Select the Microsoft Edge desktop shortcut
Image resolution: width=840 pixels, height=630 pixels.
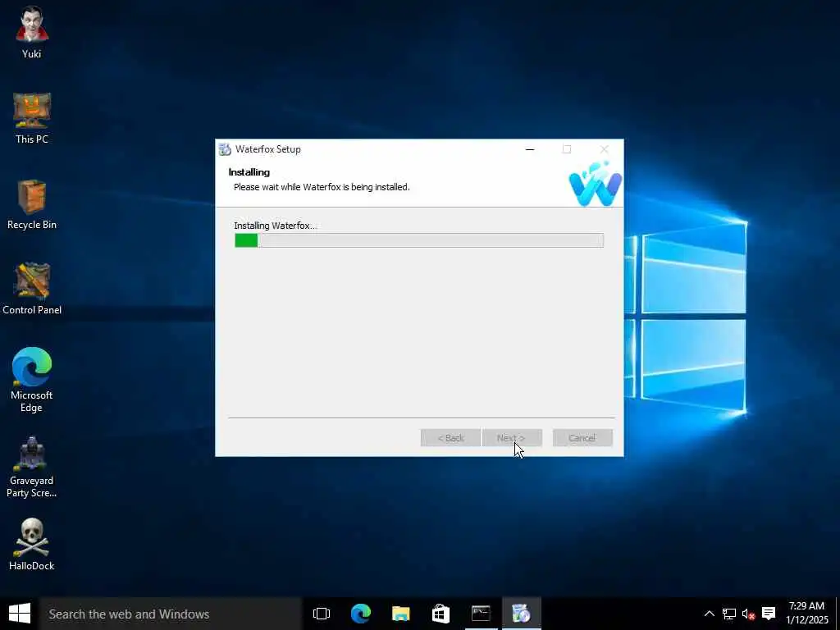[32, 380]
